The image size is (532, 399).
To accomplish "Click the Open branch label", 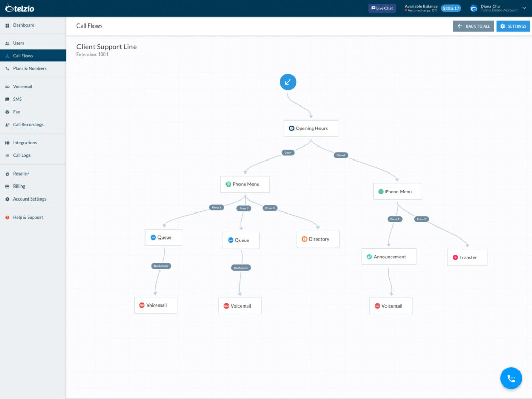I will pos(288,153).
